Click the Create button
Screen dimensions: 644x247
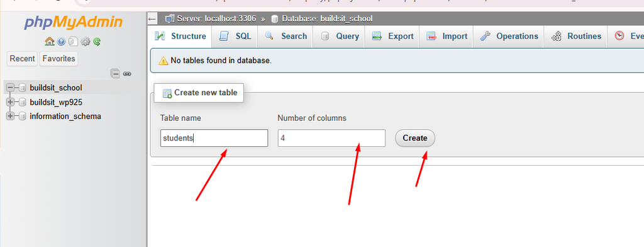[415, 138]
